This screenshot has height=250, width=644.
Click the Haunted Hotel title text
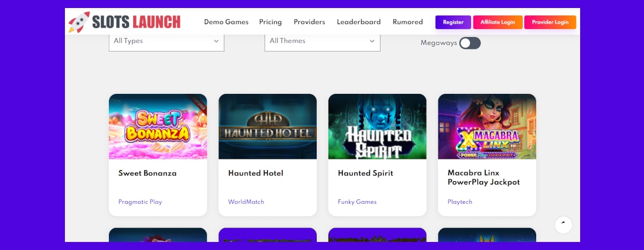tap(255, 173)
